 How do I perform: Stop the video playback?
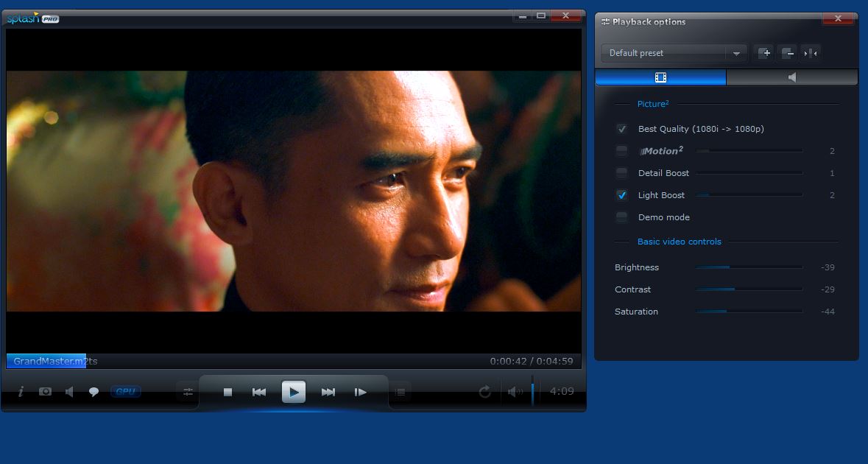227,392
